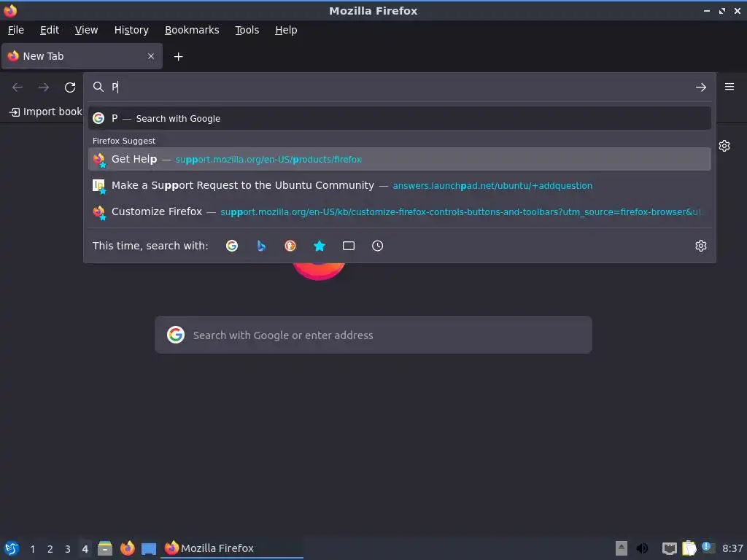Click the 'This time, search with:' label
747x560 pixels.
coord(150,246)
